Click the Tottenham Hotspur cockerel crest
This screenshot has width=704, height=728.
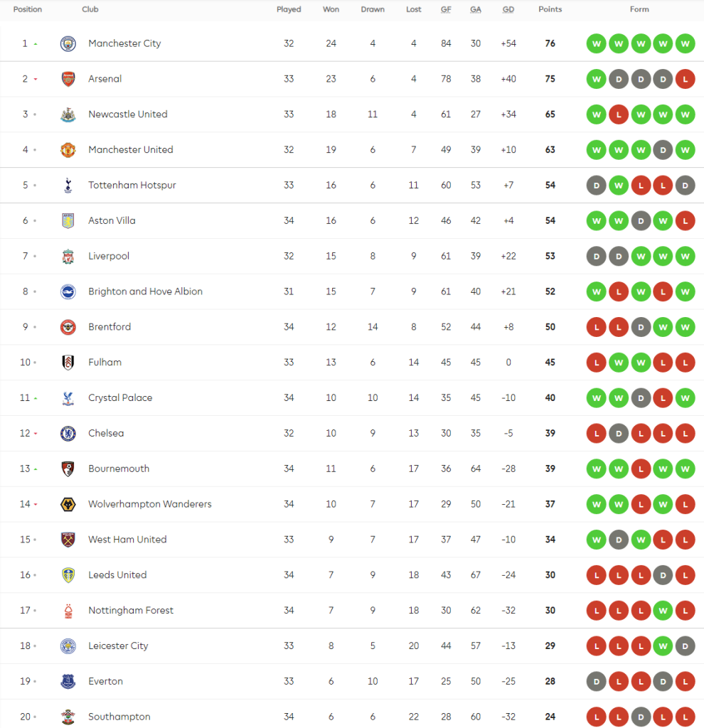[68, 186]
